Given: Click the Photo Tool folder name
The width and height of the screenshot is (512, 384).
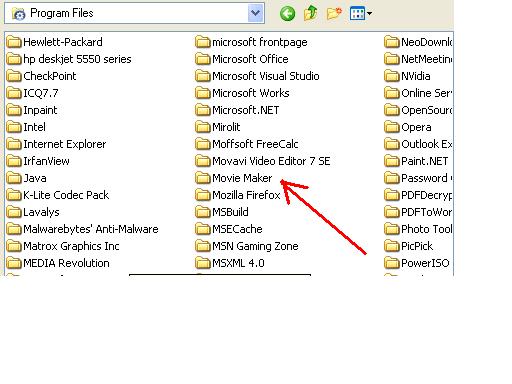Looking at the screenshot, I should point(427,229).
